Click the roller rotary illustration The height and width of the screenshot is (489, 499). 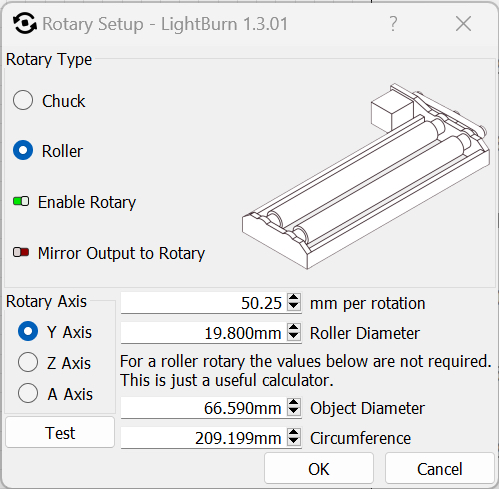coord(366,176)
